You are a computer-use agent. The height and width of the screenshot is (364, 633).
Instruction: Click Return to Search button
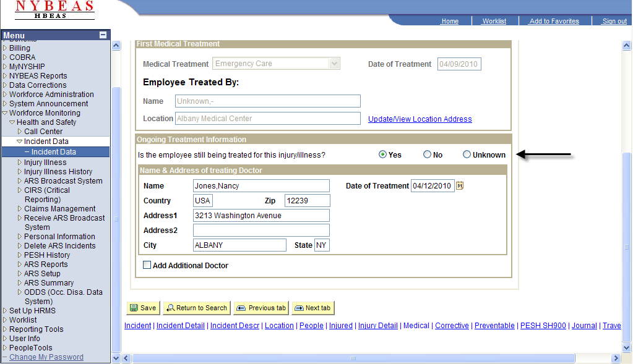[197, 308]
